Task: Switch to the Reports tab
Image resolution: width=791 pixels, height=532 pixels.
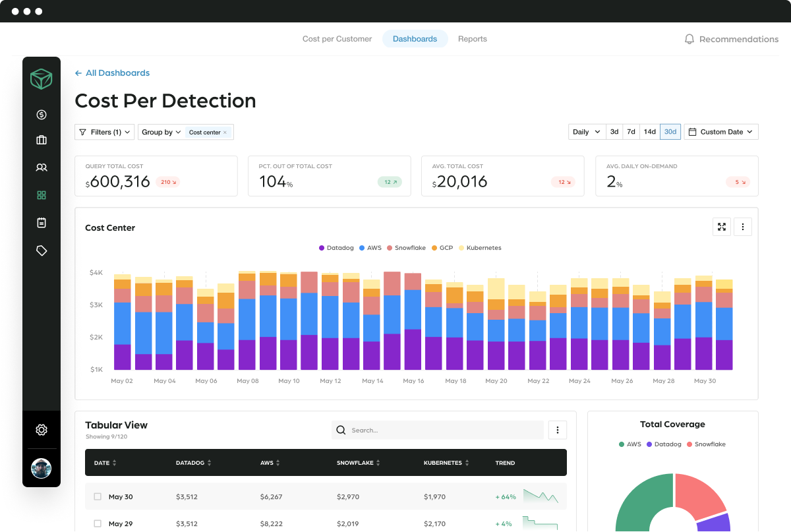Action: coord(473,39)
